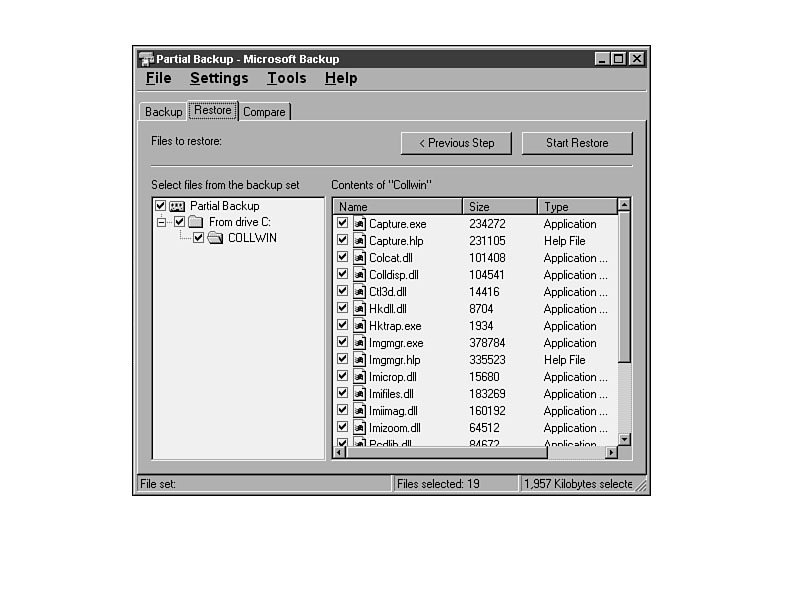The height and width of the screenshot is (600, 800).
Task: Click the Hktrap.exe file icon
Action: (360, 326)
